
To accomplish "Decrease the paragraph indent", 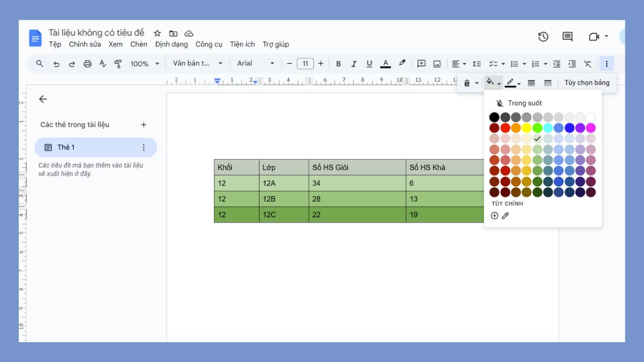I will (x=557, y=64).
